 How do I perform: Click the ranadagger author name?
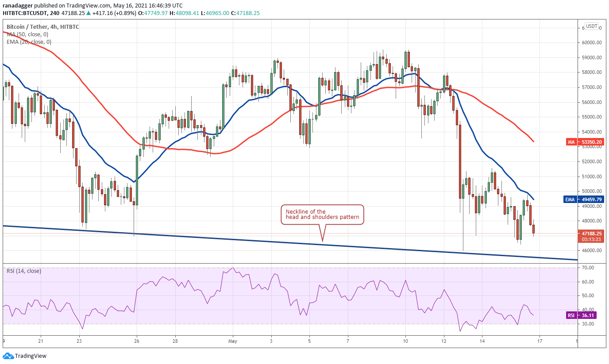tap(18, 5)
